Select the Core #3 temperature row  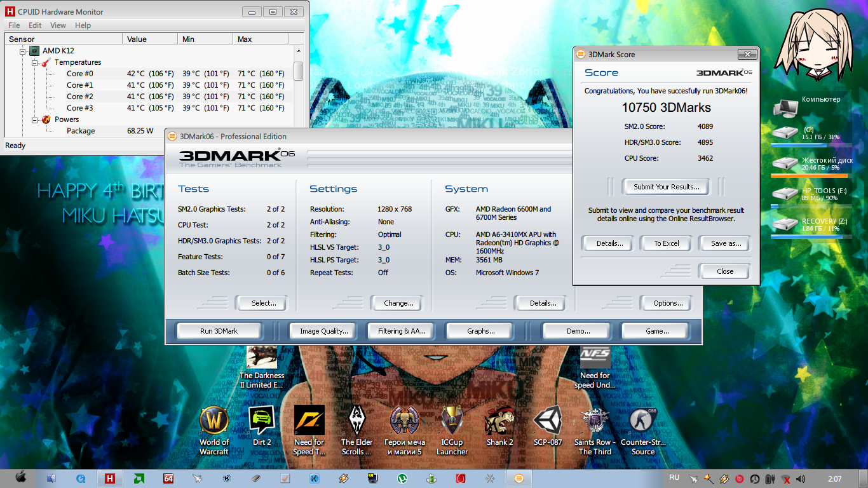click(149, 108)
